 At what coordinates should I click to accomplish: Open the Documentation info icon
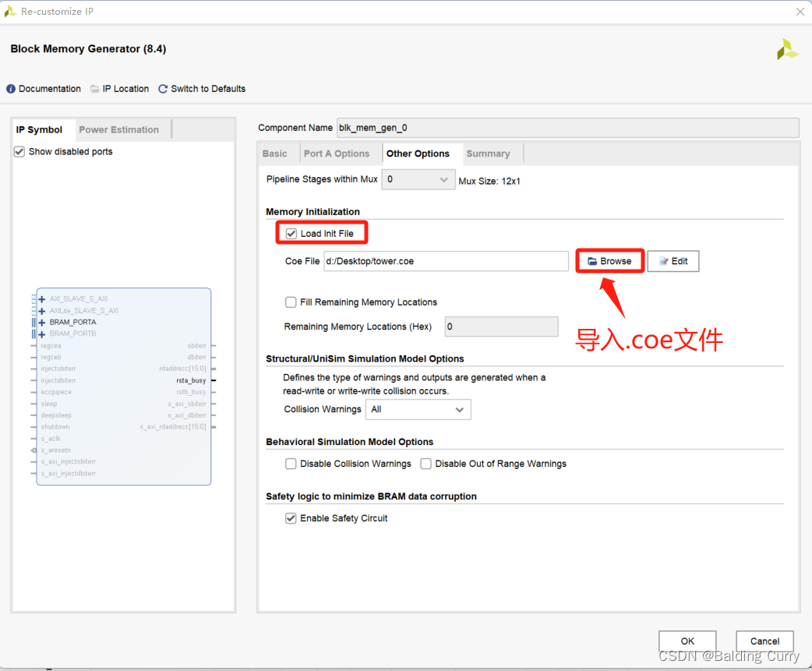(9, 88)
